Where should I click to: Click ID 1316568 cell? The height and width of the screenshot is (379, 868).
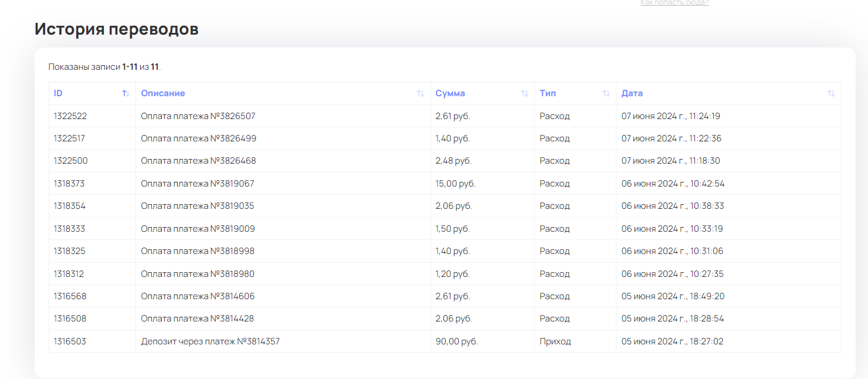[x=70, y=296]
